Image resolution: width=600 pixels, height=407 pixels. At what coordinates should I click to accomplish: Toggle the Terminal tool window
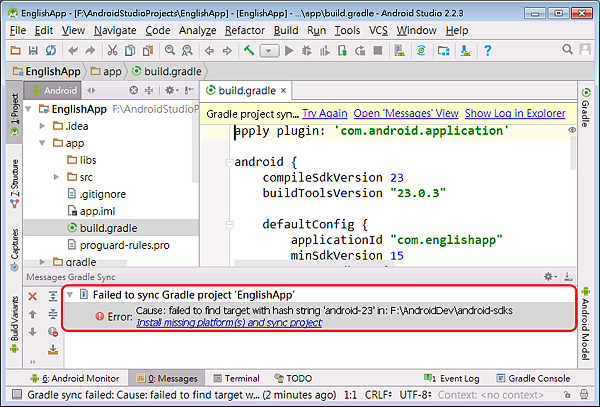[x=236, y=378]
